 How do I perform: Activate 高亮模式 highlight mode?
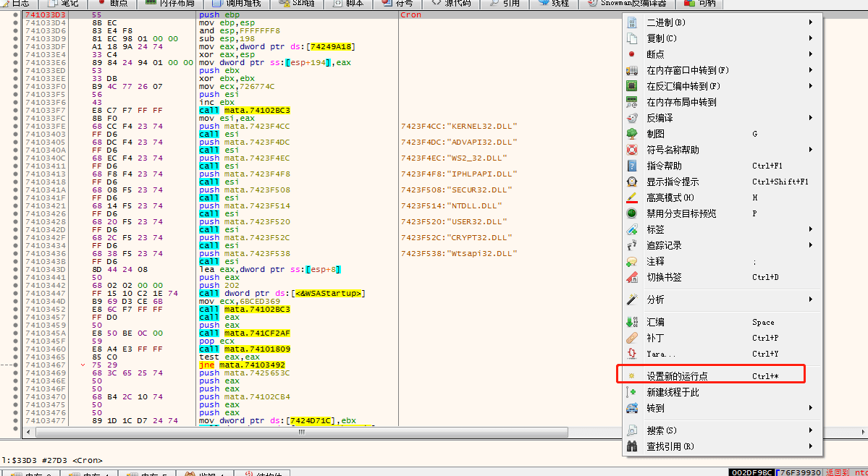tap(723, 198)
